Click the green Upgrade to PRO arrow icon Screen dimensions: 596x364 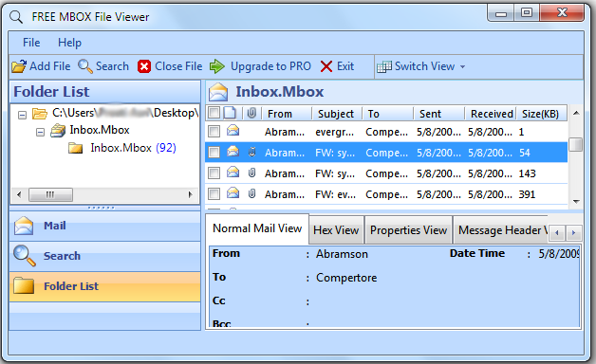[217, 66]
